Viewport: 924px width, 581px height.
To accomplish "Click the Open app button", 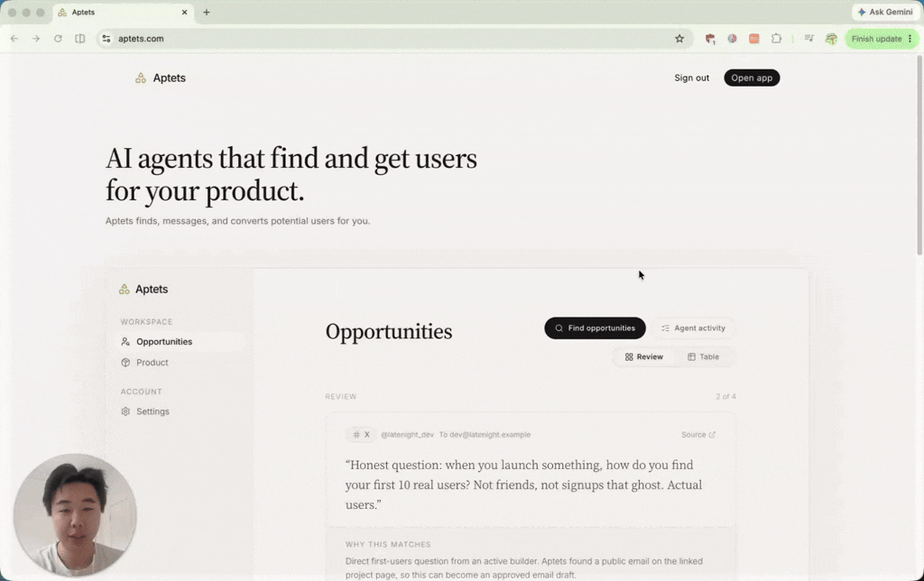I will [752, 78].
